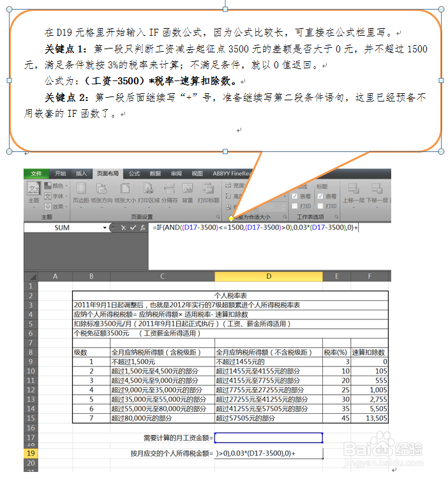Click the label 需要计算的月工资金额=

(x=178, y=438)
